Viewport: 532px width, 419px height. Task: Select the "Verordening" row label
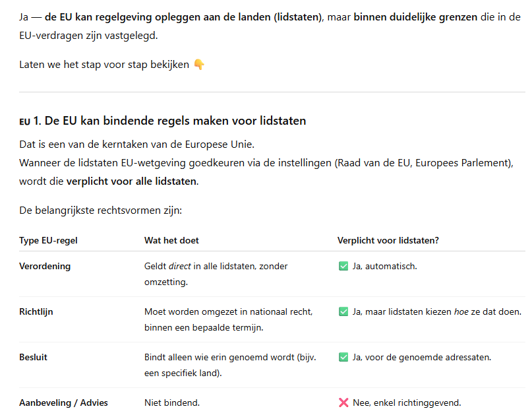[45, 267]
